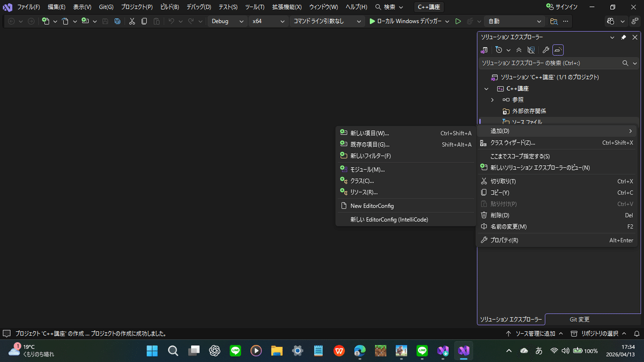Viewport: 644px width, 362px height.
Task: Click the 保留中の変更フィルター icon
Action: point(499,49)
